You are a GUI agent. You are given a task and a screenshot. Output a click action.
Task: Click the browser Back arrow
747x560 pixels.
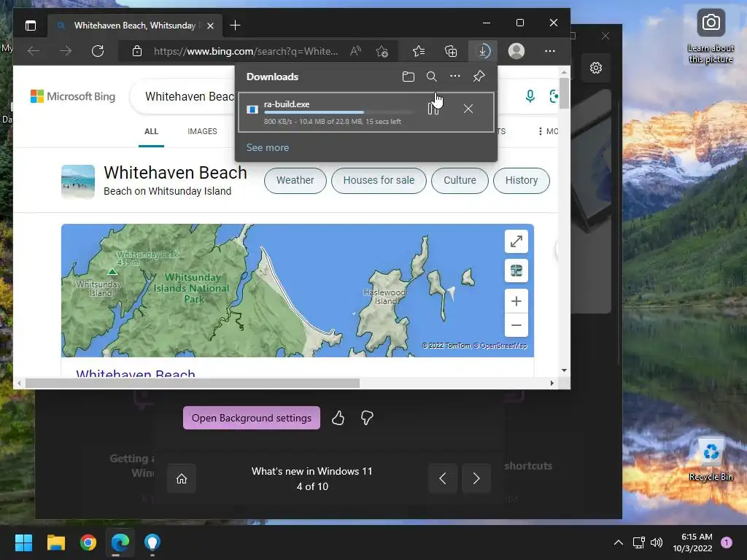[x=34, y=51]
